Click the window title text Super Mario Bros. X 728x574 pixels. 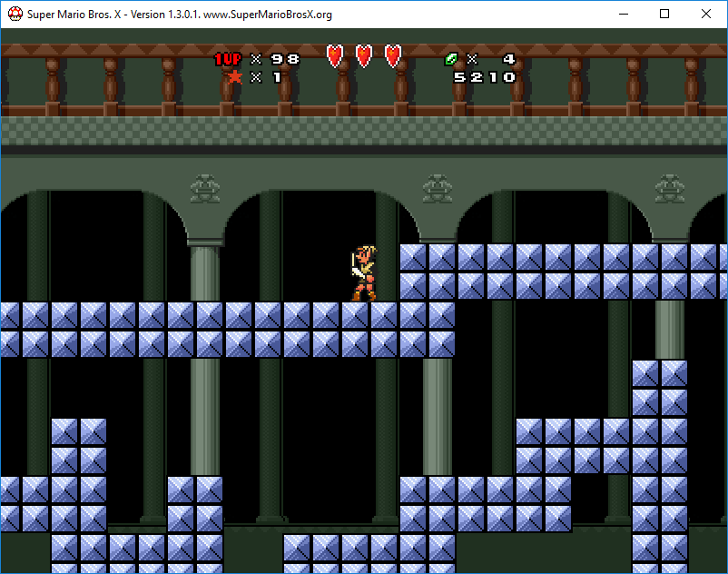(x=74, y=15)
